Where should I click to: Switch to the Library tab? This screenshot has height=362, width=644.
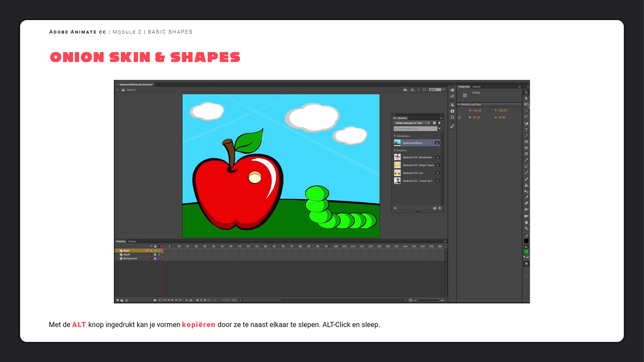point(476,87)
